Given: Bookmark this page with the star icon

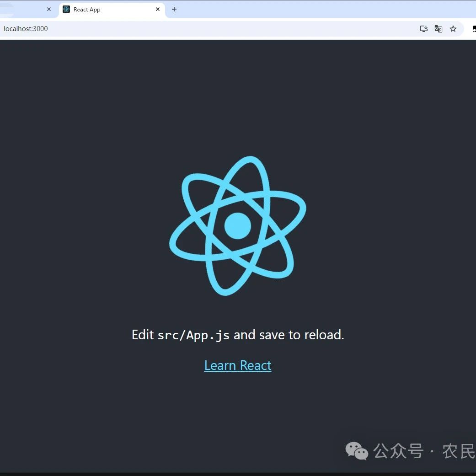Looking at the screenshot, I should click(453, 29).
